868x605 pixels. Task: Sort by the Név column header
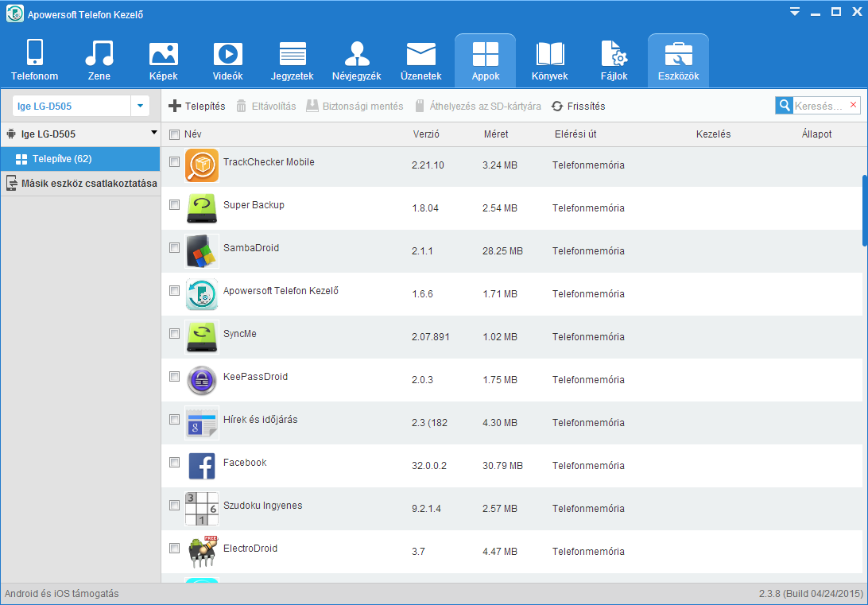tap(192, 134)
